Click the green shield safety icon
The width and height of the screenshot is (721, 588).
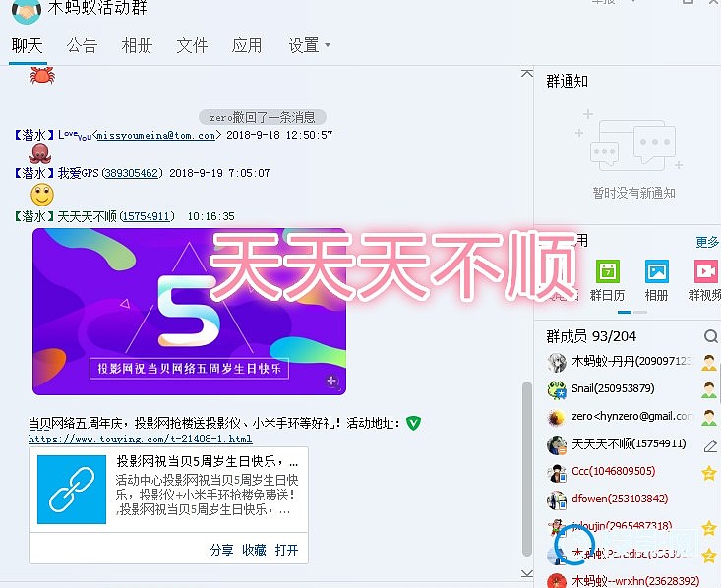pos(413,423)
